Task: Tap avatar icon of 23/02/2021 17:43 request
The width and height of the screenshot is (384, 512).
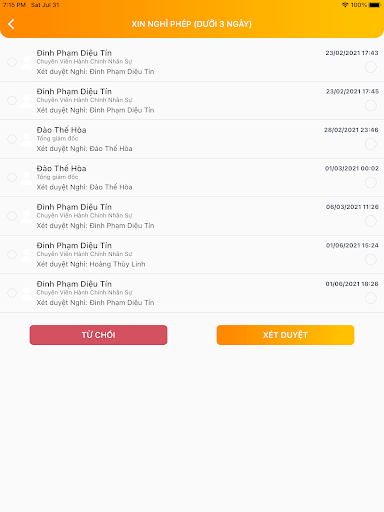Action: pos(26,63)
